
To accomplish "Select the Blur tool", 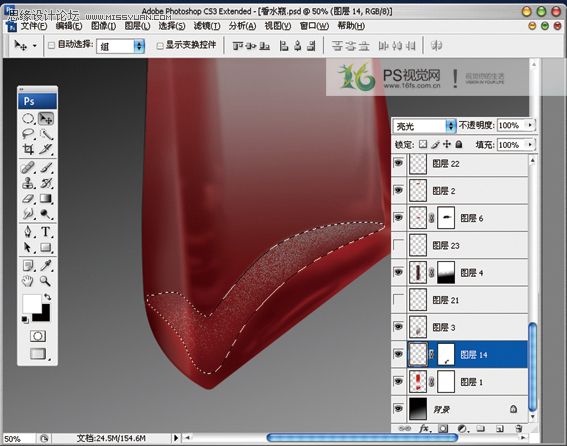I will coord(28,213).
